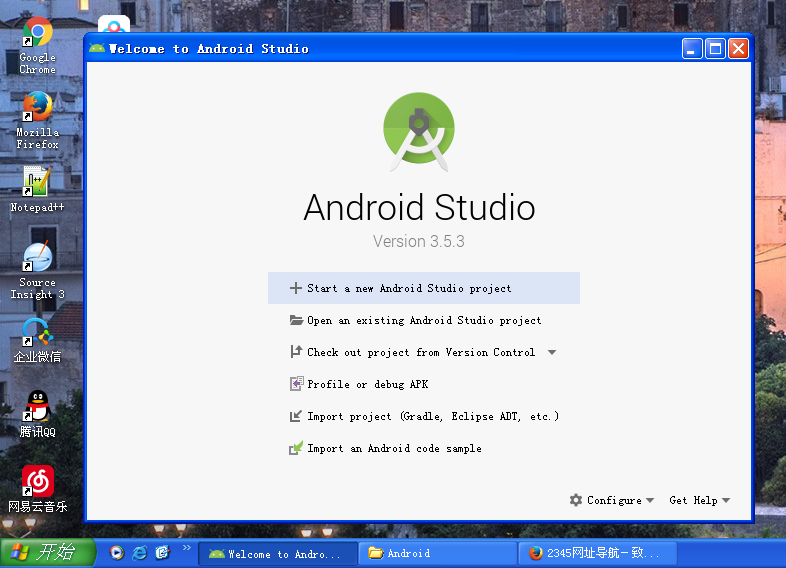Image resolution: width=786 pixels, height=568 pixels.
Task: Select the Mozilla Firefox desktop icon
Action: pos(37,120)
